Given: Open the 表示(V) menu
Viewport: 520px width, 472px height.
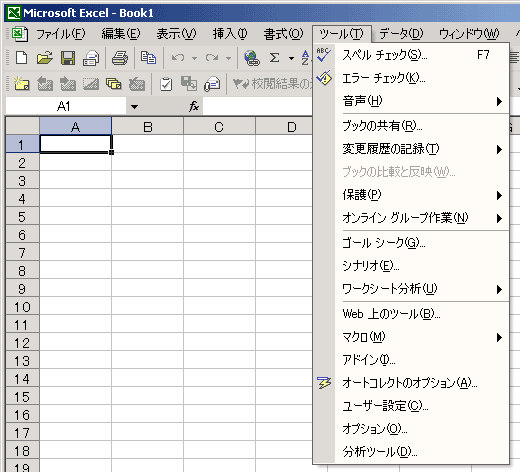Looking at the screenshot, I should (176, 34).
